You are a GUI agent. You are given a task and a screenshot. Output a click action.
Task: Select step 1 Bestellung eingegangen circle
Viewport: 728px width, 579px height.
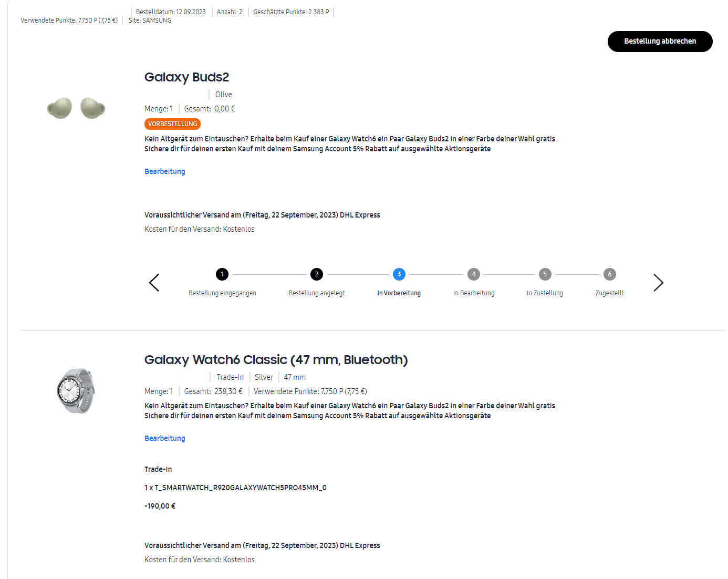pos(222,274)
